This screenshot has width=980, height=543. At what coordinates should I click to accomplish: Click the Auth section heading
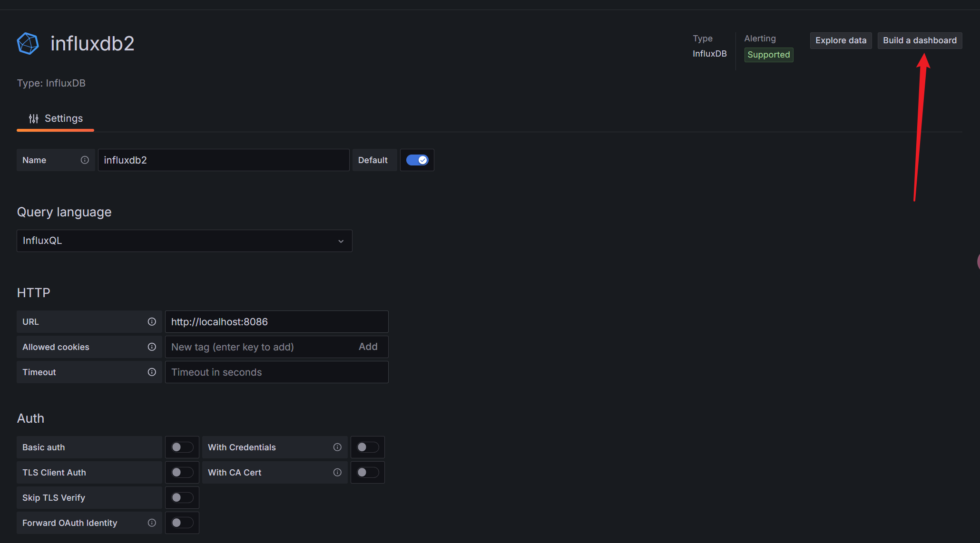click(x=31, y=418)
